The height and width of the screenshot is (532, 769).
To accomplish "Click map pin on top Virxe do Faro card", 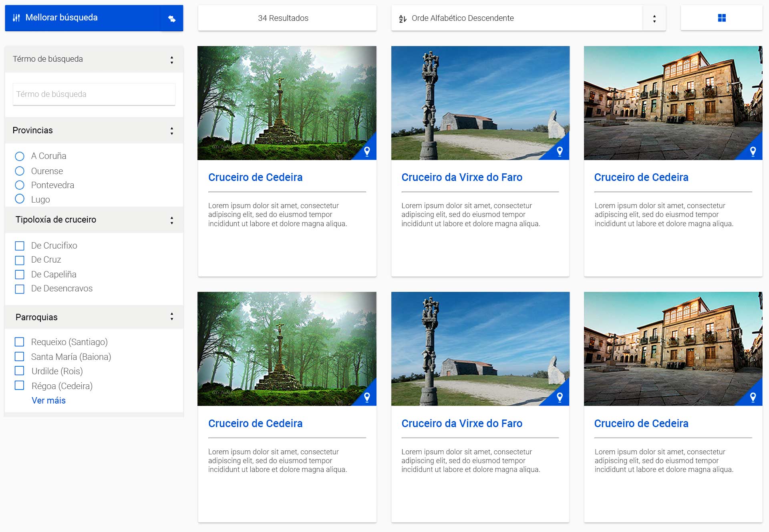I will tap(560, 151).
